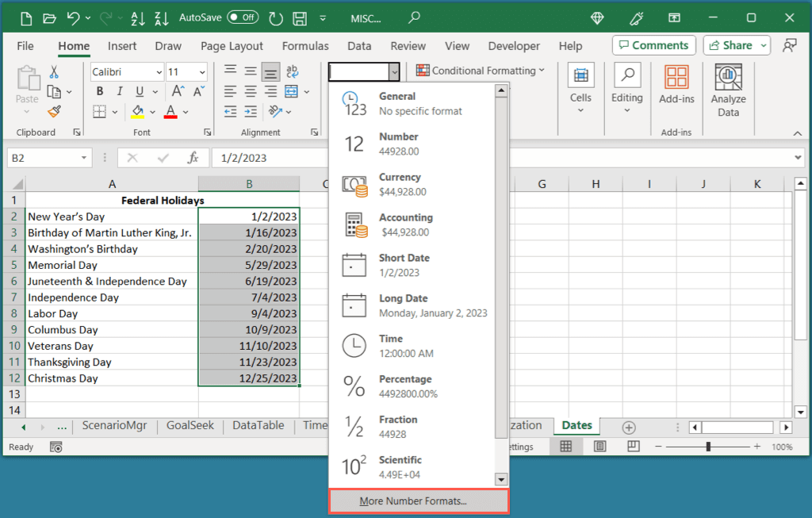The image size is (812, 518).
Task: Click the Cut scissors icon
Action: pyautogui.click(x=54, y=72)
